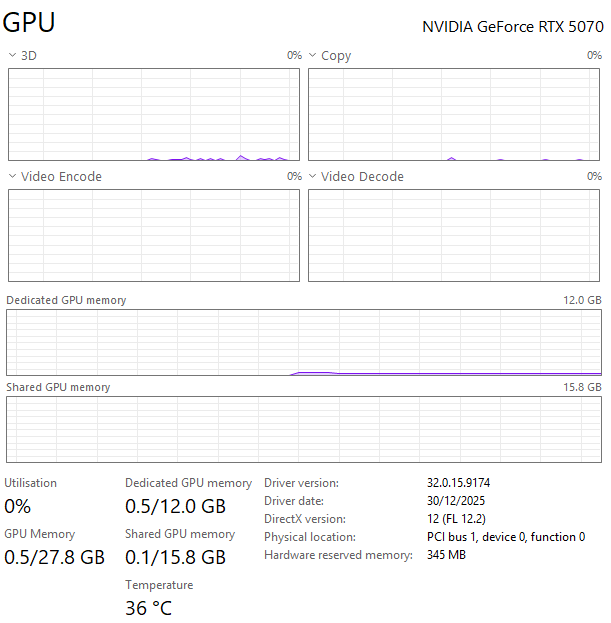Click the 345 MB hardware reserved memory value
Viewport: 611px width, 623px height.
coord(446,555)
